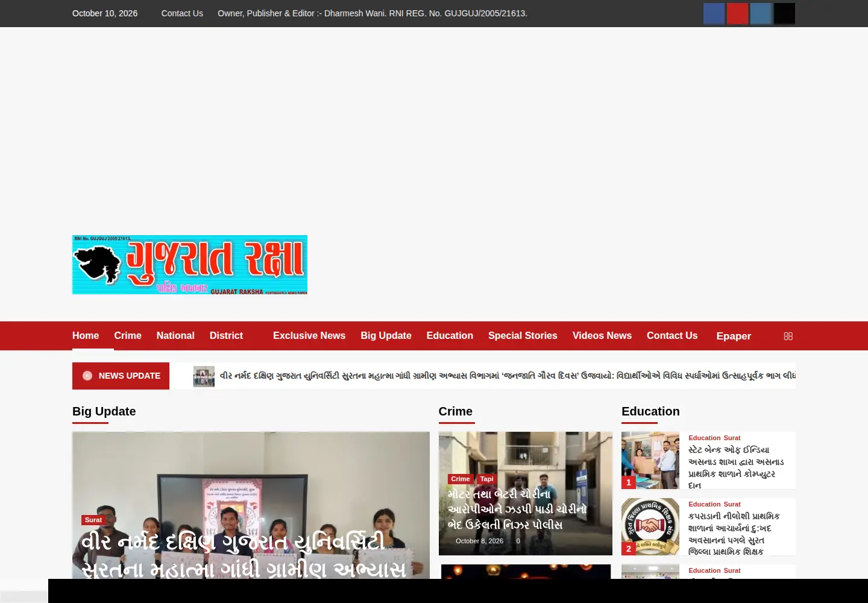Go to the Home menu item
Image resolution: width=868 pixels, height=603 pixels.
86,335
